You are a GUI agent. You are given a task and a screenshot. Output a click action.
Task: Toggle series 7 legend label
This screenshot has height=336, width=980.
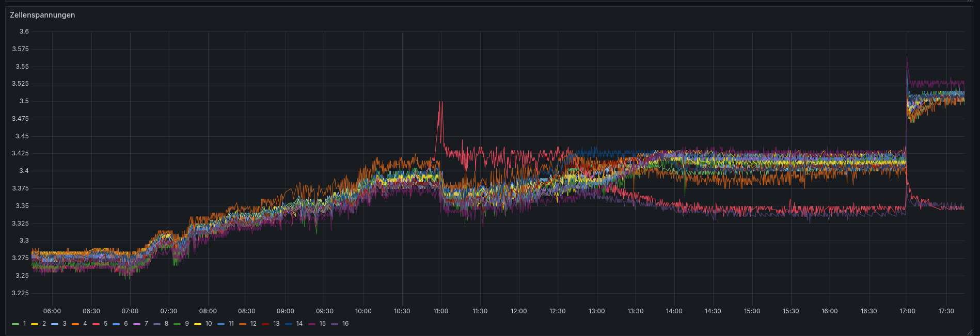(146, 324)
